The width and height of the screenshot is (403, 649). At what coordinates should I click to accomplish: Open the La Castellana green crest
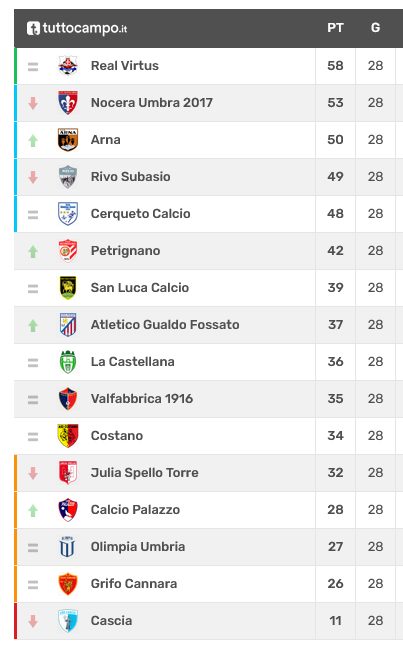[x=68, y=362]
